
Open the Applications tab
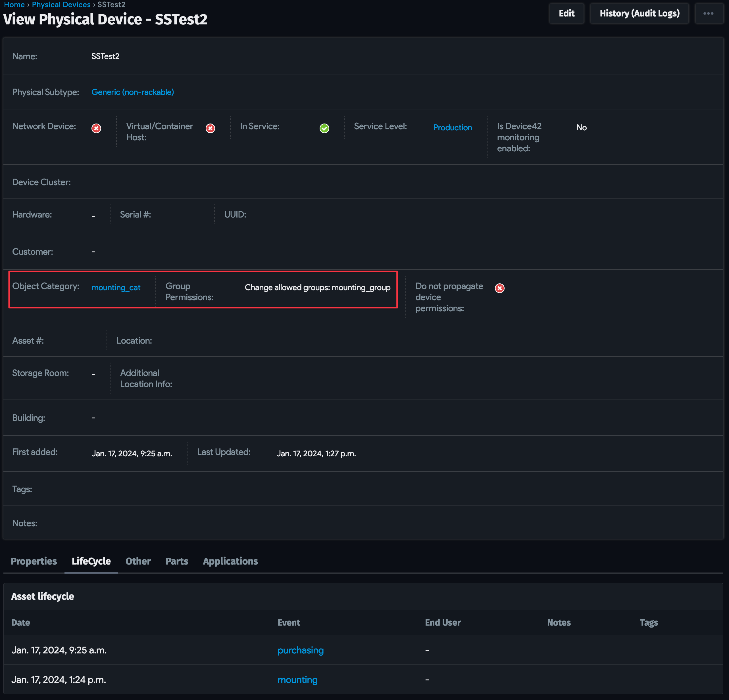[x=230, y=561]
